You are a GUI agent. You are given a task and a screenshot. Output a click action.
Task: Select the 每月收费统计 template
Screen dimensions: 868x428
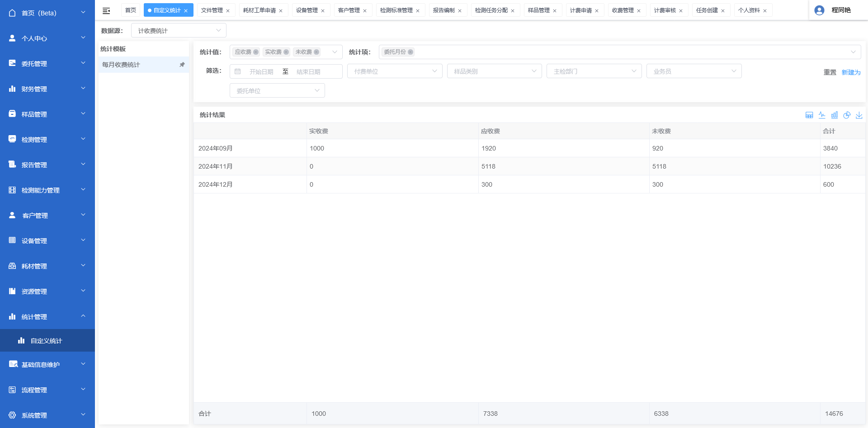tap(144, 65)
